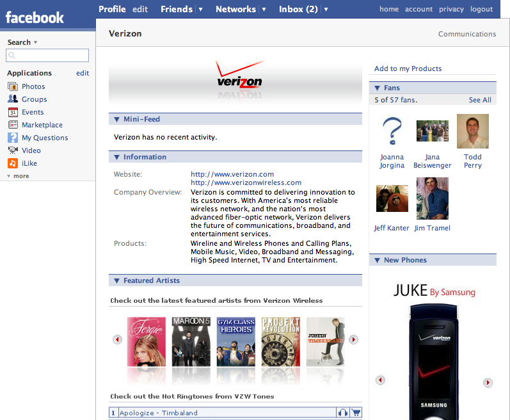The height and width of the screenshot is (420, 510).
Task: Click the Groups icon in sidebar
Action: click(13, 99)
